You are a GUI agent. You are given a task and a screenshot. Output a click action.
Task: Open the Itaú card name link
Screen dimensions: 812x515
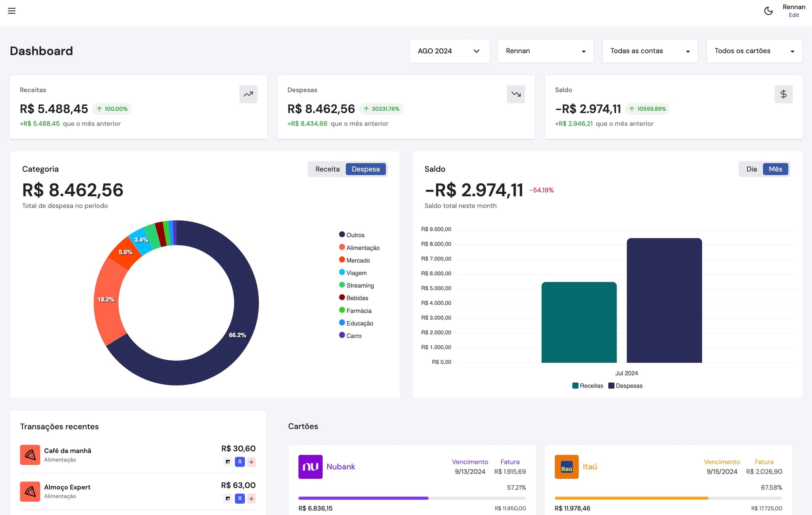(590, 467)
